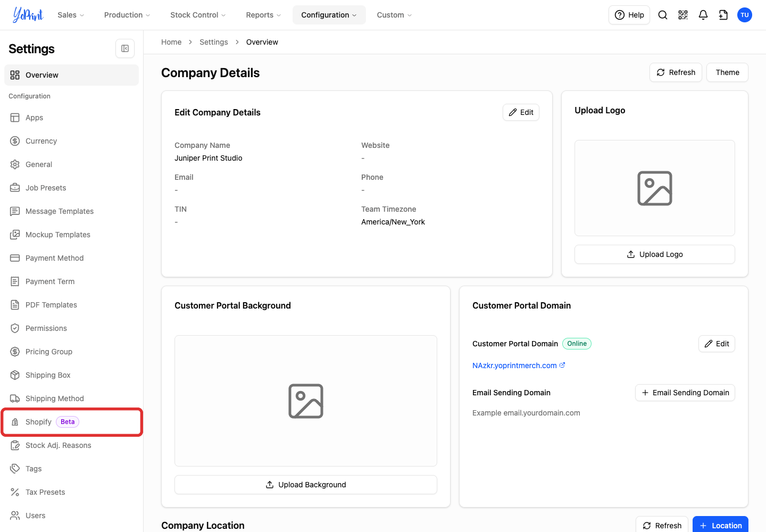766x532 pixels.
Task: Click the 'Configuration' sidebar section heading
Action: click(29, 96)
